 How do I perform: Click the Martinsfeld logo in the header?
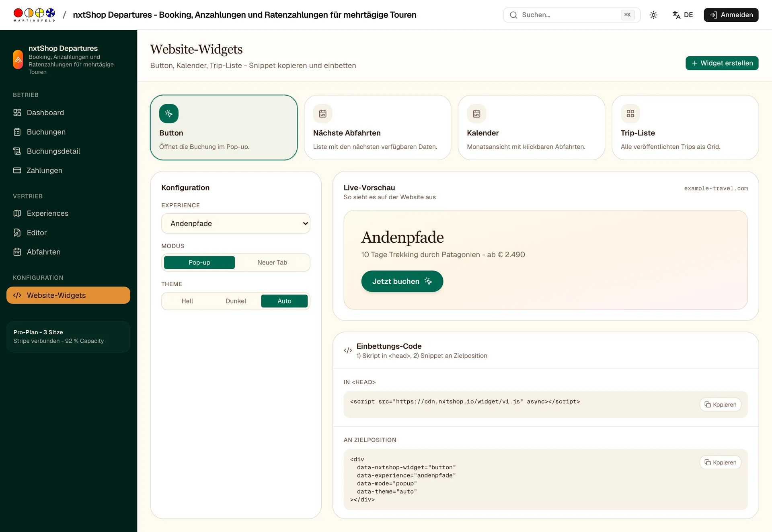34,15
